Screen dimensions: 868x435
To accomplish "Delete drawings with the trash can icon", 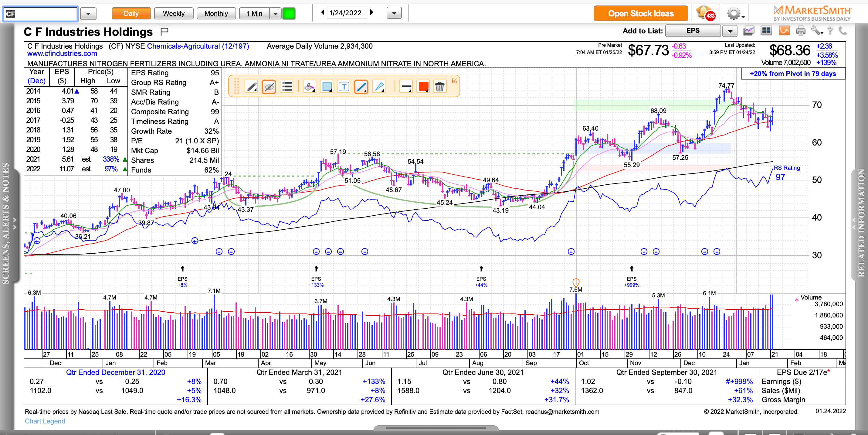I will (x=439, y=87).
